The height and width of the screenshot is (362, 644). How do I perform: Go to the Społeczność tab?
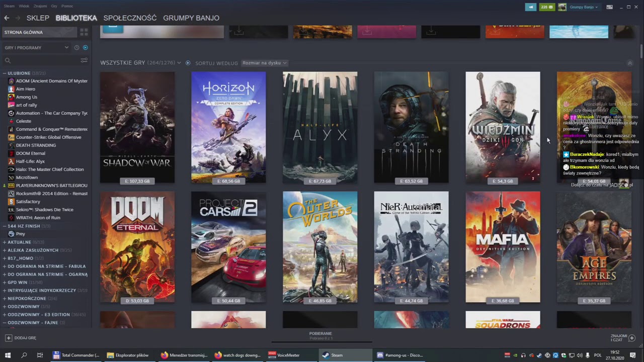point(130,18)
